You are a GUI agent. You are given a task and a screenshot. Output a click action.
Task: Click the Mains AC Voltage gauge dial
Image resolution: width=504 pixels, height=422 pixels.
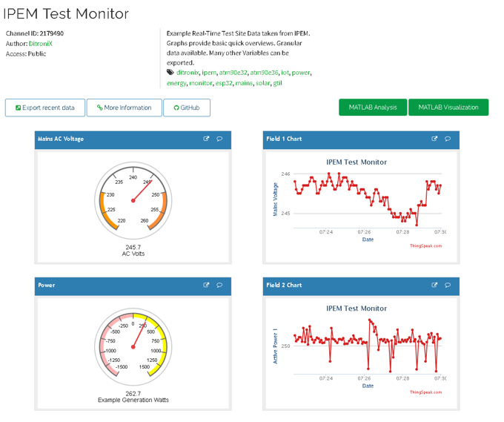(133, 201)
